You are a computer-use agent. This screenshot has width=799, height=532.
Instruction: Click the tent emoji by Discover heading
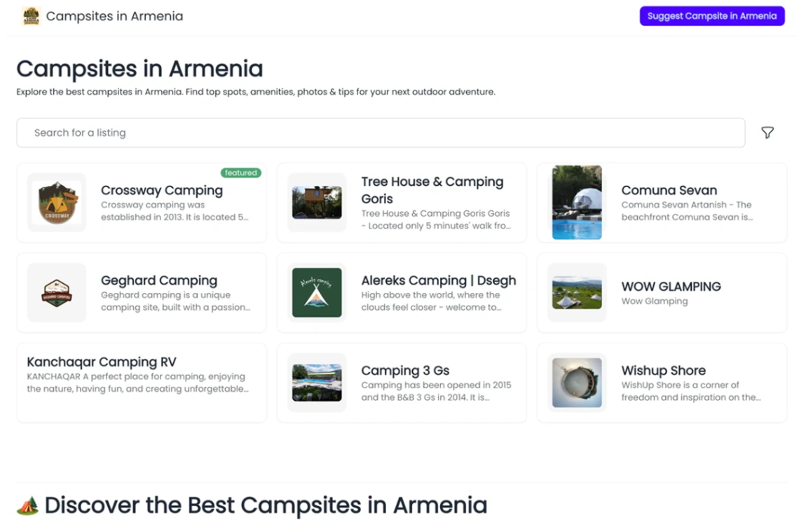point(27,505)
